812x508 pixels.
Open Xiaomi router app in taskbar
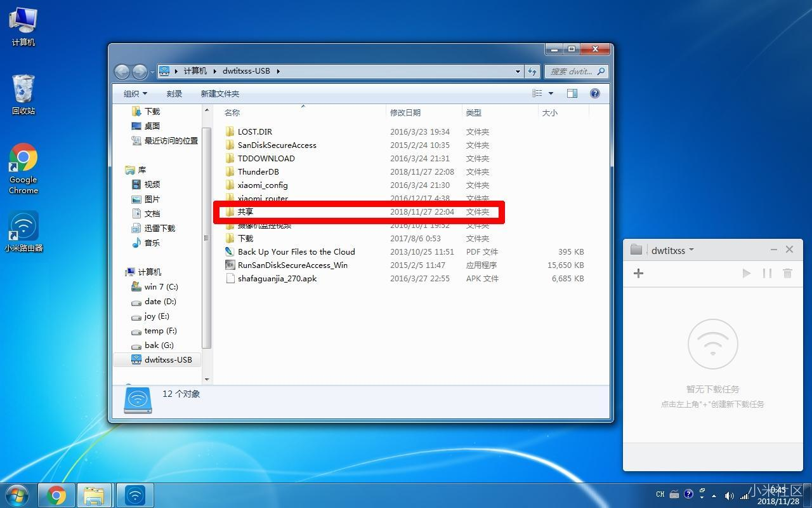pyautogui.click(x=134, y=495)
